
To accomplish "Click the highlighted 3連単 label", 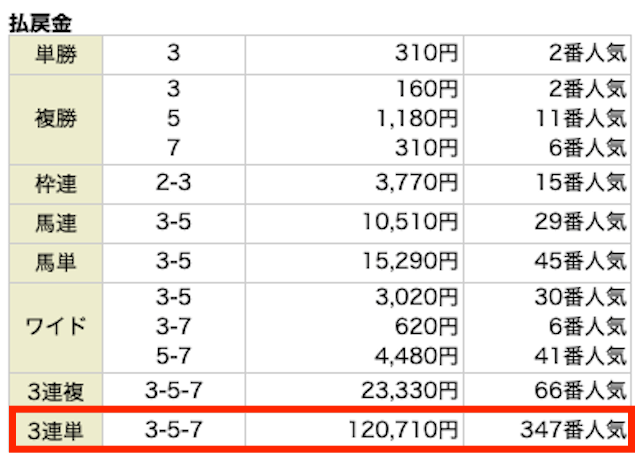I will [56, 430].
